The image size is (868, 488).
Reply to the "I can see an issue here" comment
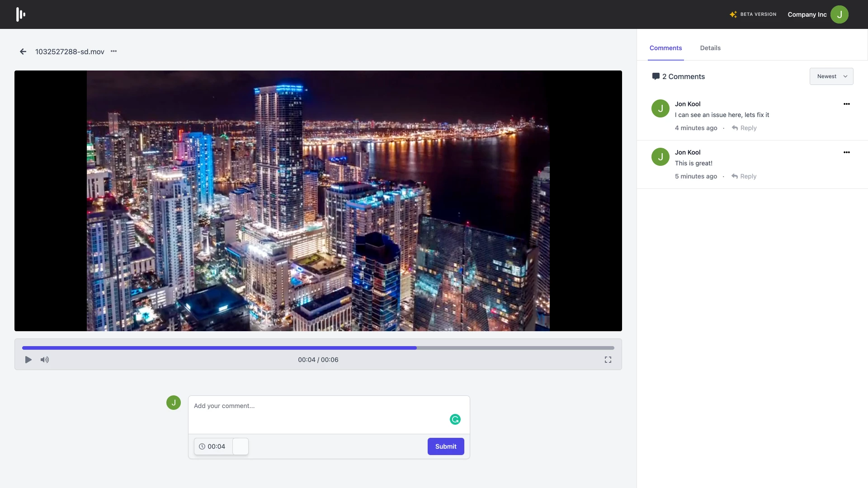[744, 128]
